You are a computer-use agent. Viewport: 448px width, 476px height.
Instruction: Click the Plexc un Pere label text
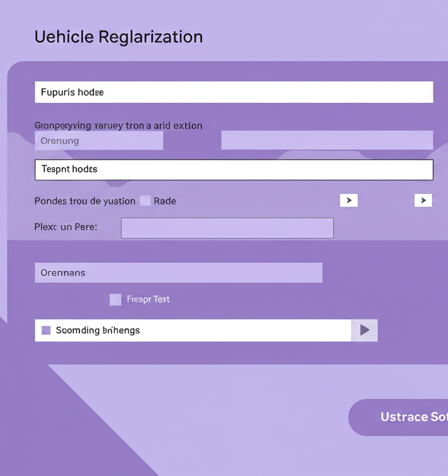click(x=66, y=227)
